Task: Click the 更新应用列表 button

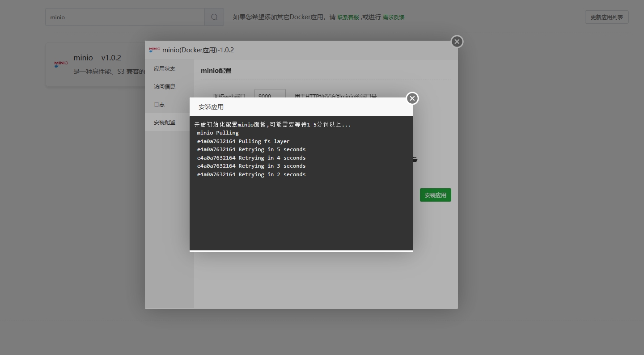Action: 606,17
